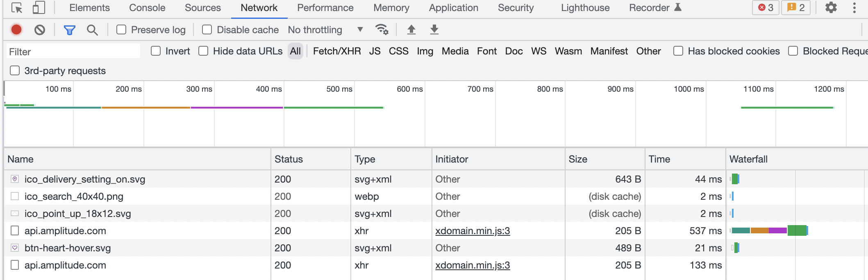
Task: Clear the network log
Action: point(40,30)
